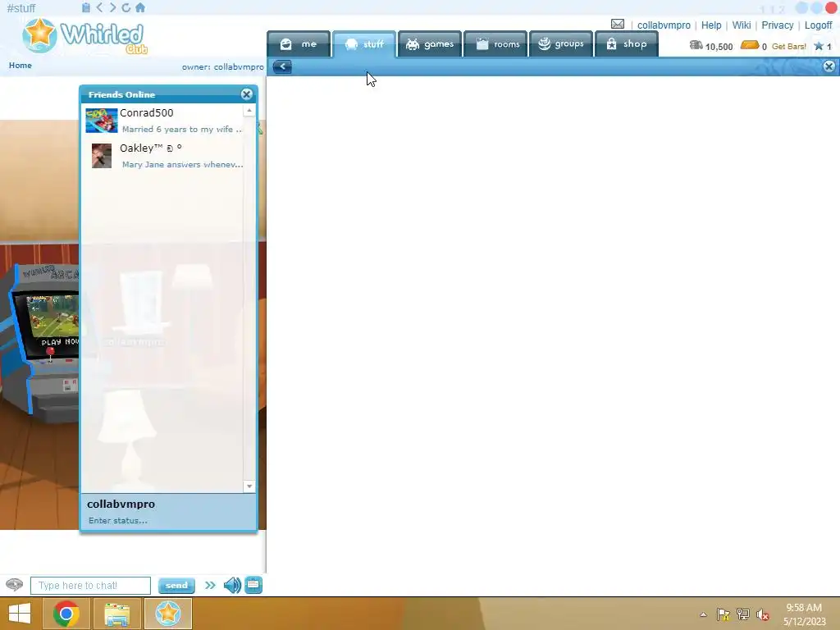Reload the page using the refresh icon
Image resolution: width=840 pixels, height=630 pixels.
(x=126, y=7)
